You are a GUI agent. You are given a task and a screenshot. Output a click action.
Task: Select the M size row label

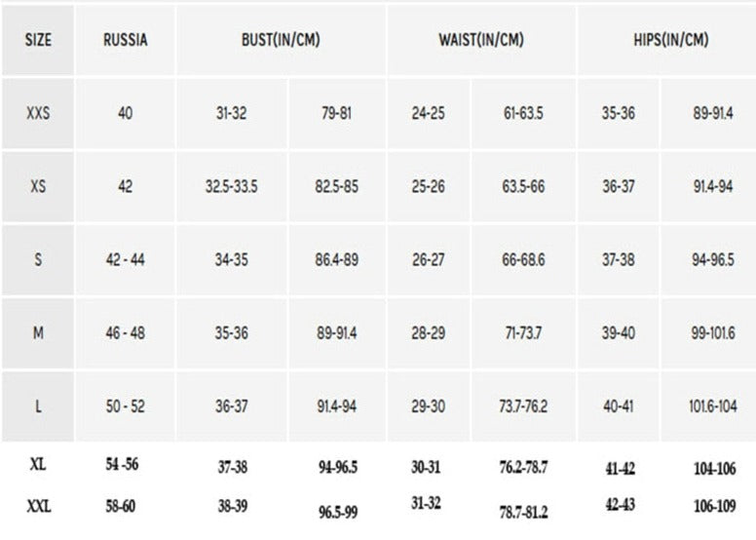(37, 333)
